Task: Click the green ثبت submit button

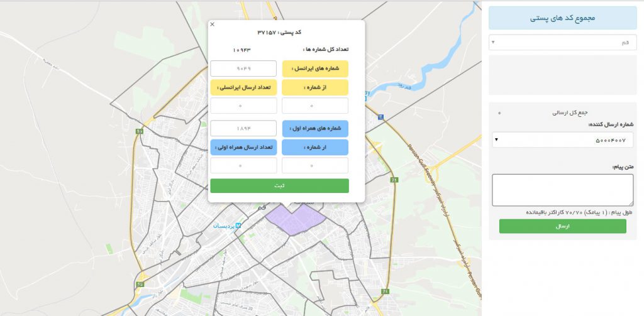Action: (280, 185)
